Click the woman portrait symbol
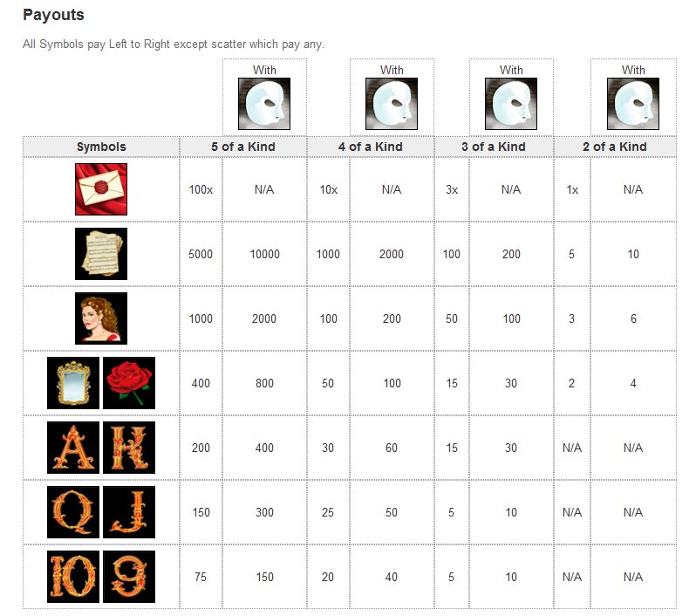 [x=101, y=318]
